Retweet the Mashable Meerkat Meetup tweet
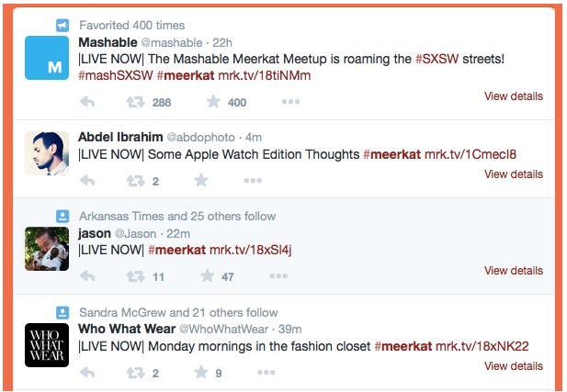The width and height of the screenshot is (567, 392). pos(134,102)
